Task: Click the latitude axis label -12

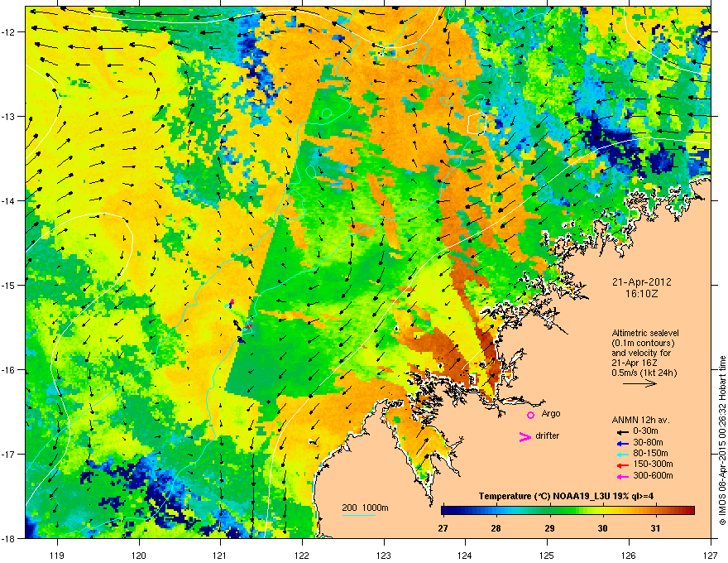Action: (x=8, y=31)
